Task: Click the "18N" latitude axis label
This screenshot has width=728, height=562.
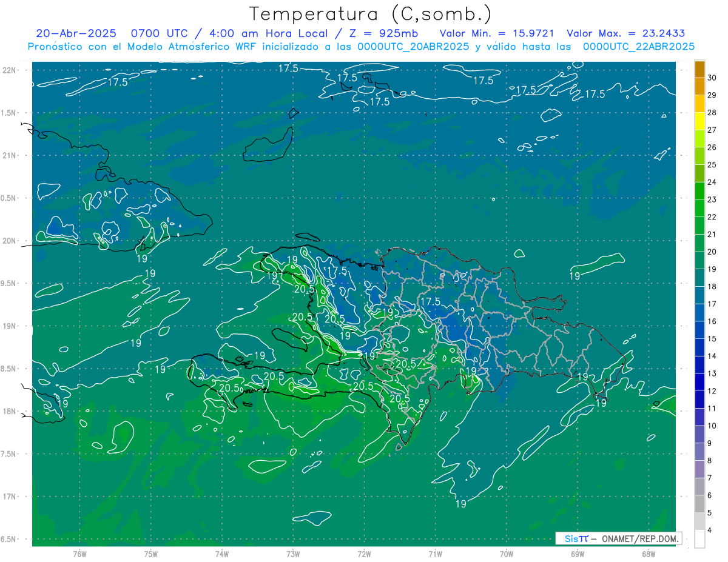Action: pyautogui.click(x=10, y=412)
